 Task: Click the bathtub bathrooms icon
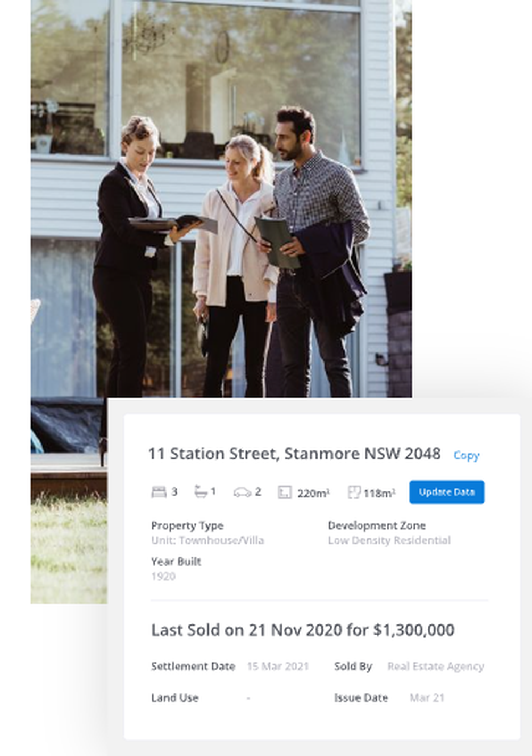[201, 491]
